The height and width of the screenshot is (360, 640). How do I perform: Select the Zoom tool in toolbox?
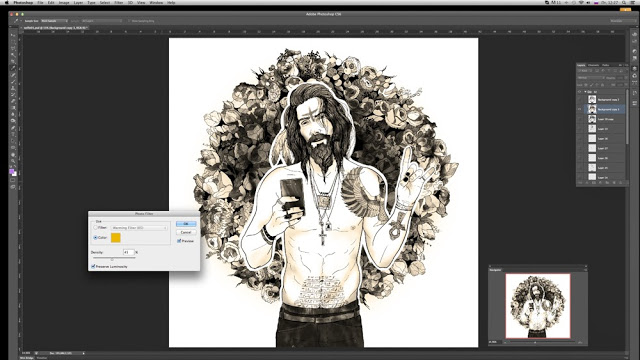pos(13,161)
